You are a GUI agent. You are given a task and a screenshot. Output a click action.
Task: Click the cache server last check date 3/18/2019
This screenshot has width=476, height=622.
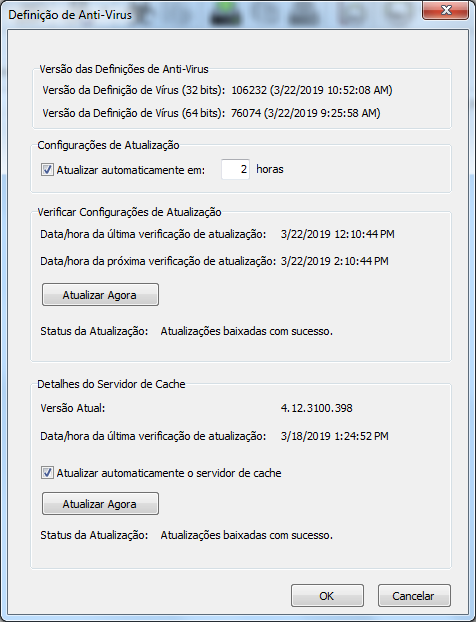point(305,436)
